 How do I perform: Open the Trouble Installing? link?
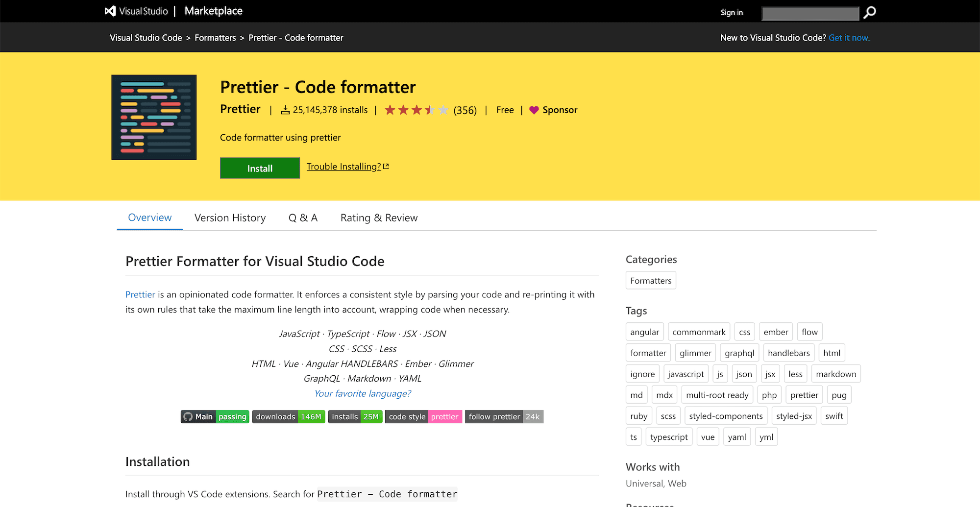click(347, 167)
